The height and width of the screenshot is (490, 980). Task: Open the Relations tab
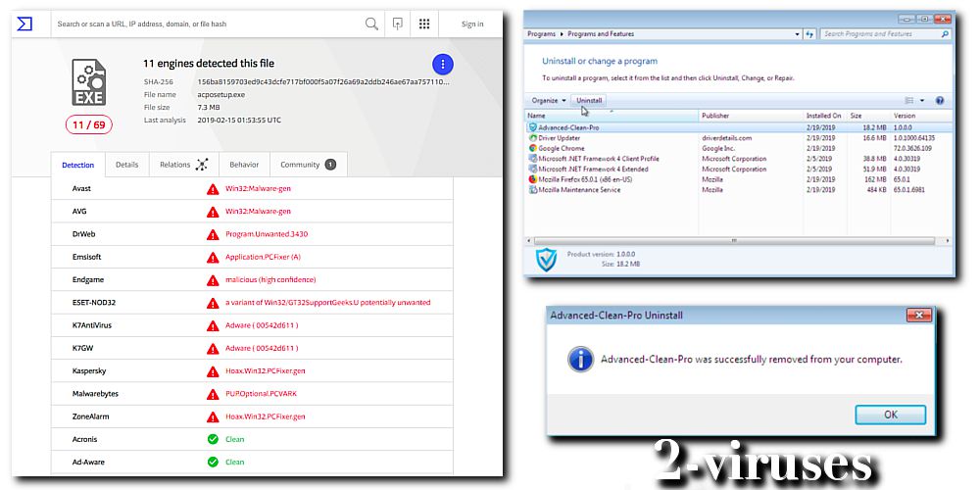(184, 165)
